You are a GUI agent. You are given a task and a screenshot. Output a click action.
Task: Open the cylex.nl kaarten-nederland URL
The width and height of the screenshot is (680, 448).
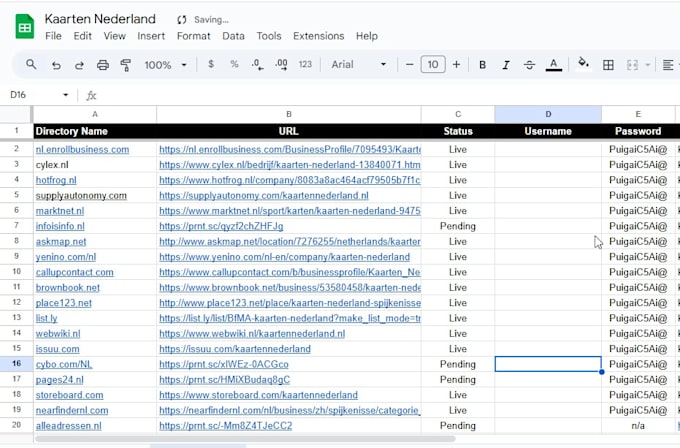[x=290, y=165]
